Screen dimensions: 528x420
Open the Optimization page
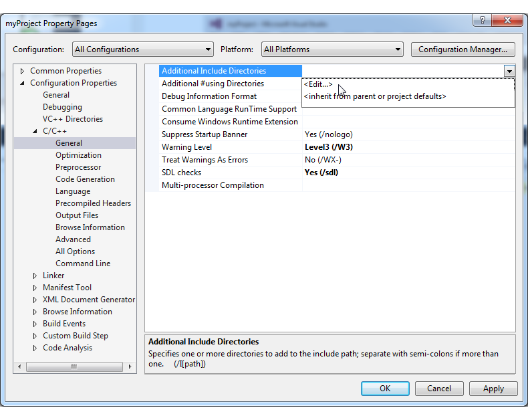pyautogui.click(x=78, y=155)
